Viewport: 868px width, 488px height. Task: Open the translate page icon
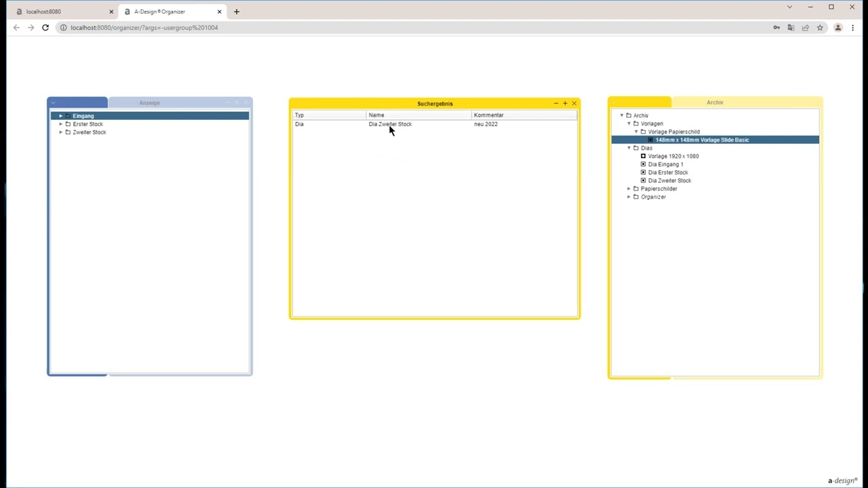(x=791, y=28)
